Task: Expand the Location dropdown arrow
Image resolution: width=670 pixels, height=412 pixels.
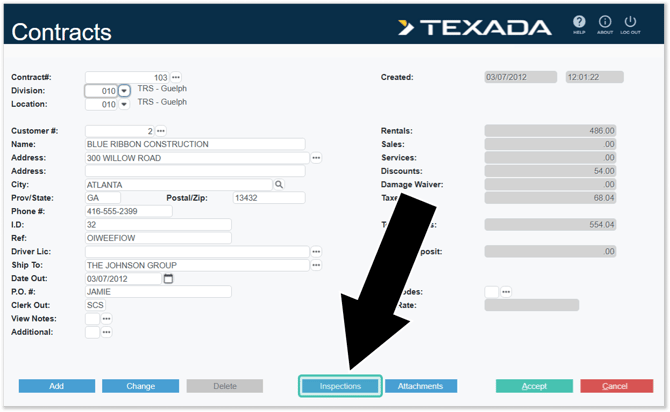Action: pyautogui.click(x=124, y=104)
